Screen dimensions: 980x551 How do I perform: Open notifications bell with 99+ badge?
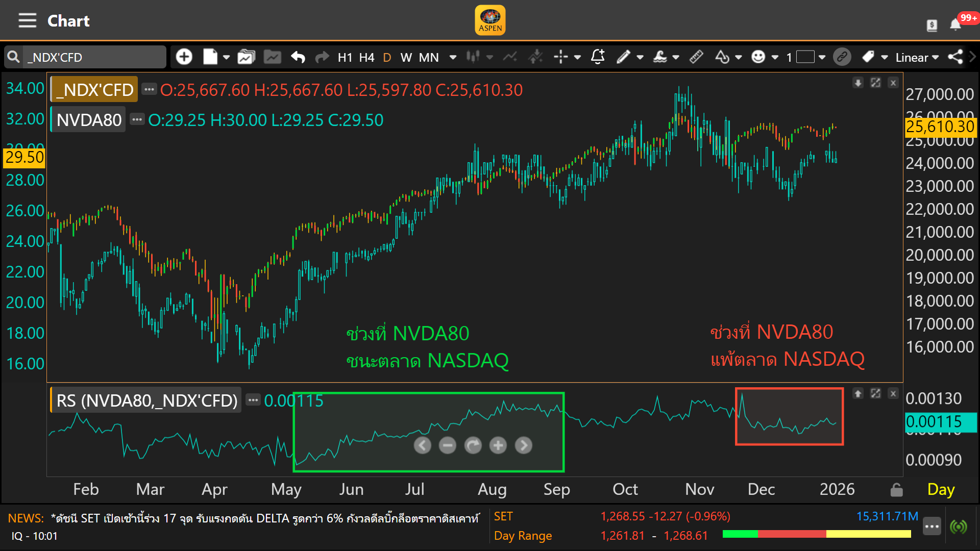pos(955,24)
